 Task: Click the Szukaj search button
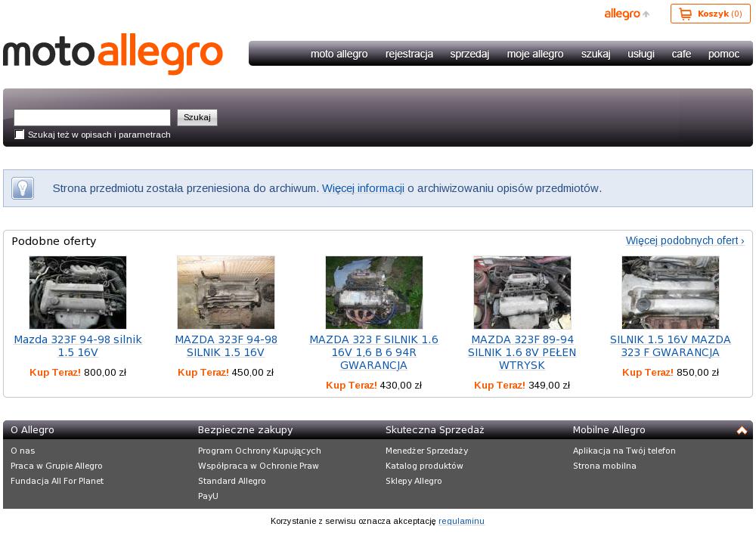tap(197, 118)
